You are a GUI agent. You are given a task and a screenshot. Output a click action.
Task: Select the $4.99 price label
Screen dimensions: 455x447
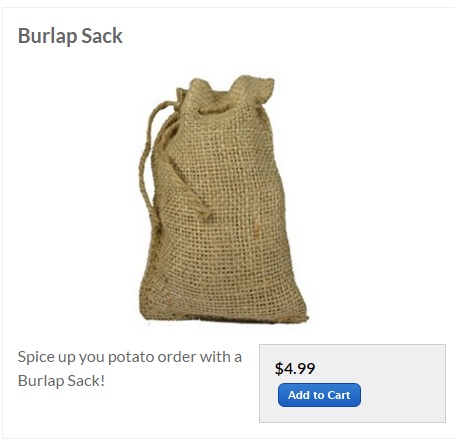295,368
